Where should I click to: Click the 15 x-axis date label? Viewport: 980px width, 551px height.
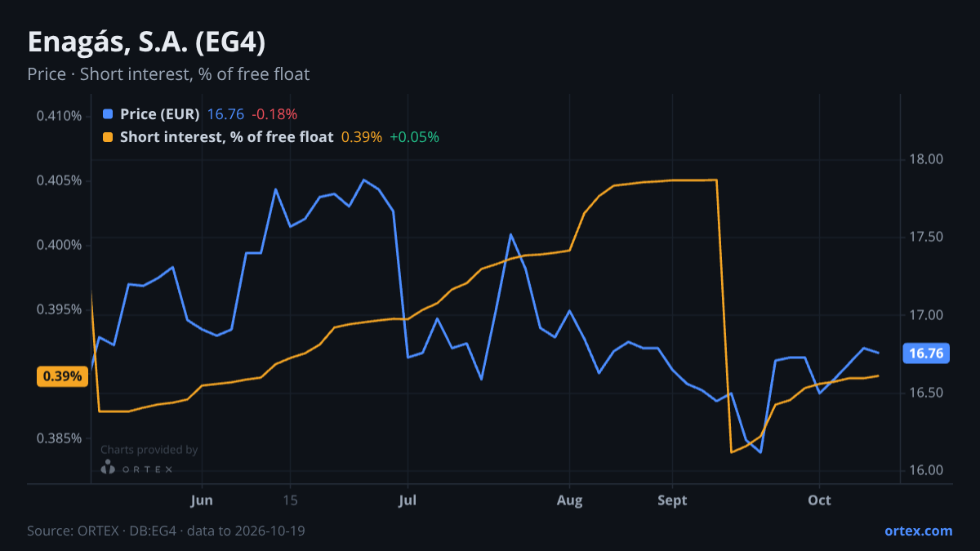coord(289,500)
